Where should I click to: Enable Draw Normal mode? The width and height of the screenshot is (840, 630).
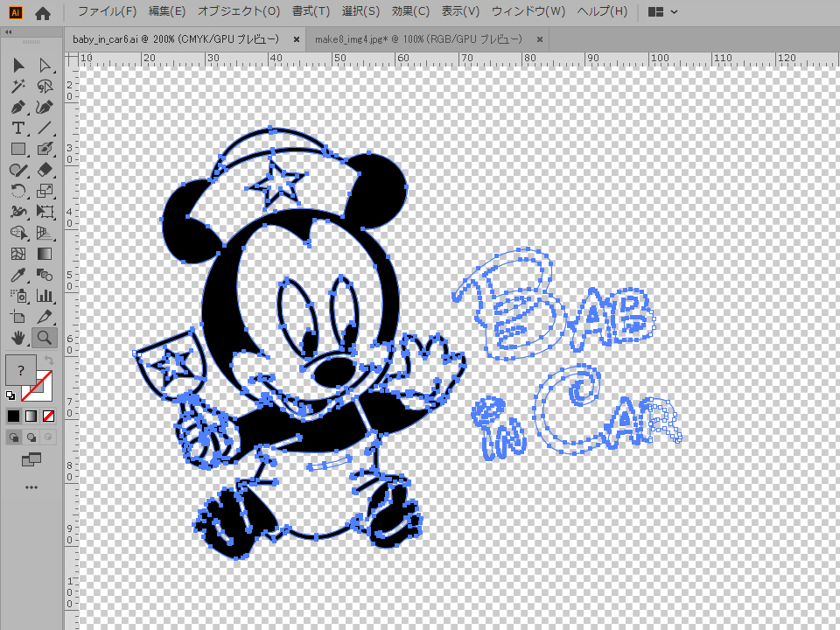(x=13, y=437)
